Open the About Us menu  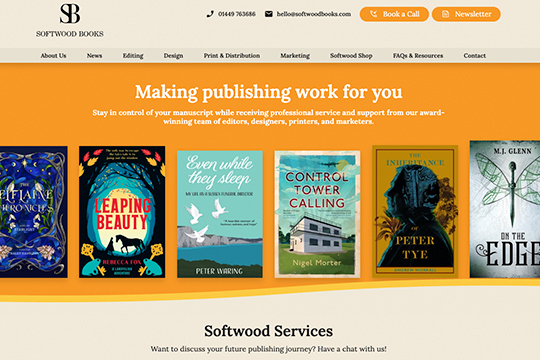53,55
